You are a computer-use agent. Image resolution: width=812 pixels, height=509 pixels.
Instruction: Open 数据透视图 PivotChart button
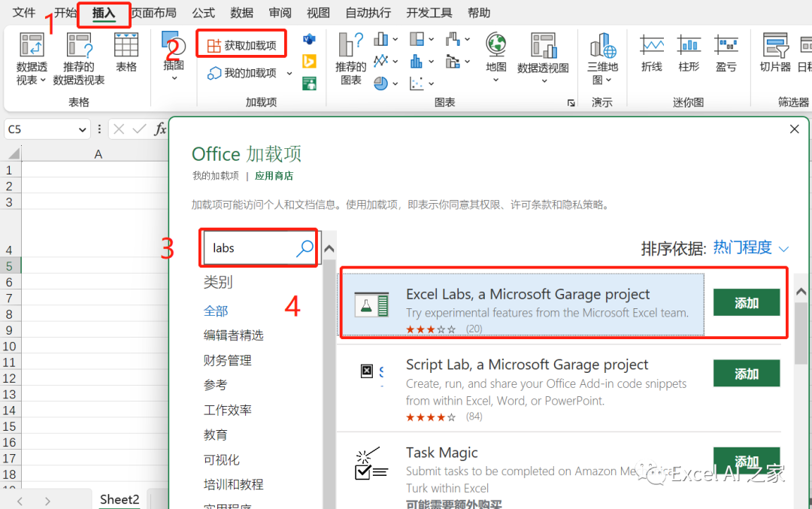pyautogui.click(x=543, y=58)
